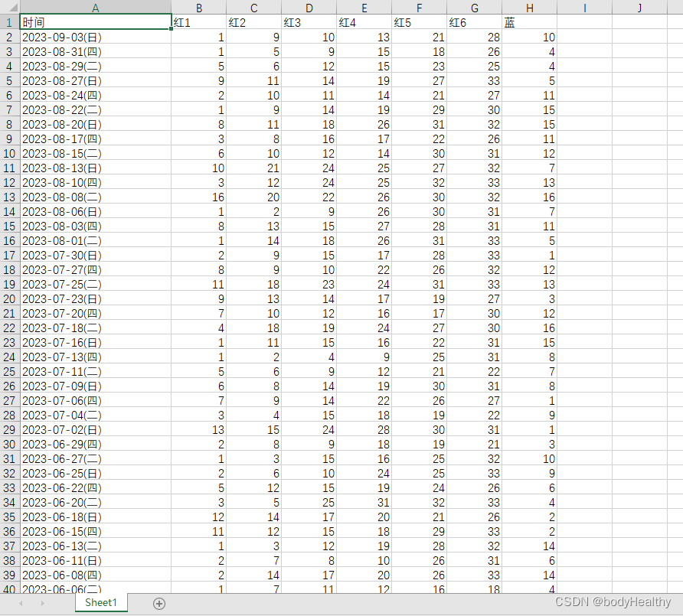Click the cell containing 时间
The width and height of the screenshot is (683, 616).
(x=96, y=22)
